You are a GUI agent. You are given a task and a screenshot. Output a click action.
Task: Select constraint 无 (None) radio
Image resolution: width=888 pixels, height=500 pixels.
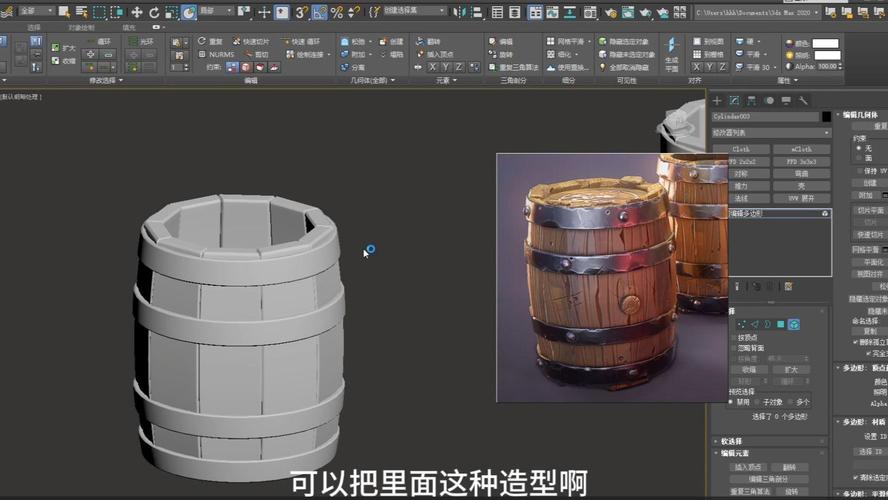click(x=859, y=148)
